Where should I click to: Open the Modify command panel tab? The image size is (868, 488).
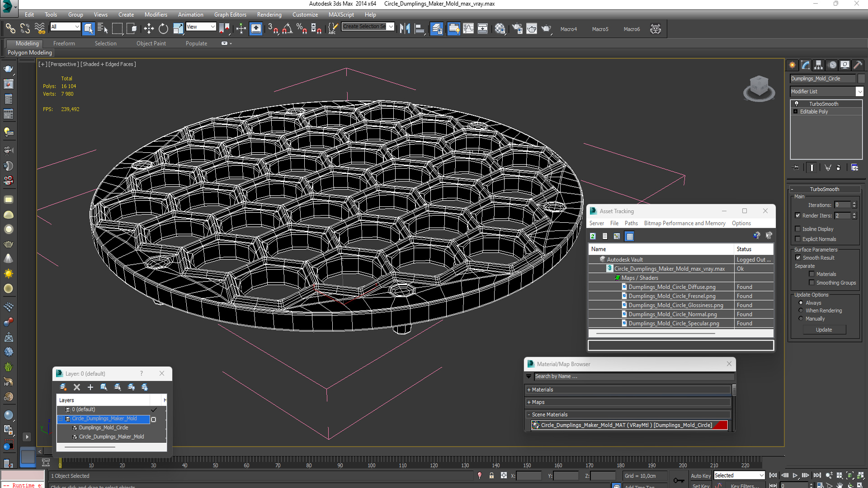click(x=806, y=65)
